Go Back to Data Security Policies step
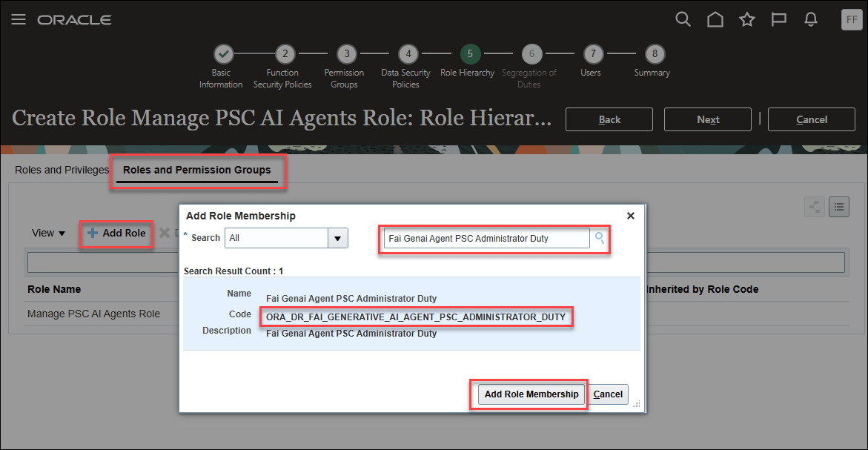Image resolution: width=868 pixels, height=450 pixels. pos(609,119)
